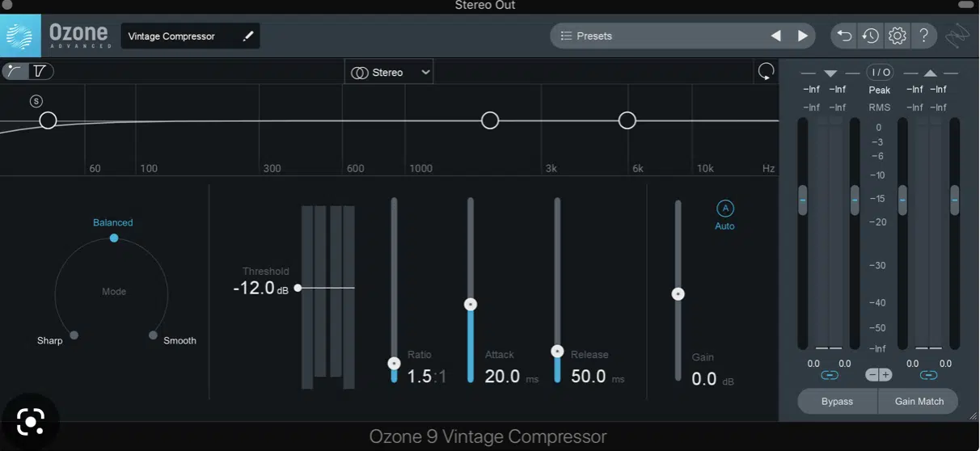The width and height of the screenshot is (980, 451).
Task: Click the Attack slider handle
Action: click(471, 305)
